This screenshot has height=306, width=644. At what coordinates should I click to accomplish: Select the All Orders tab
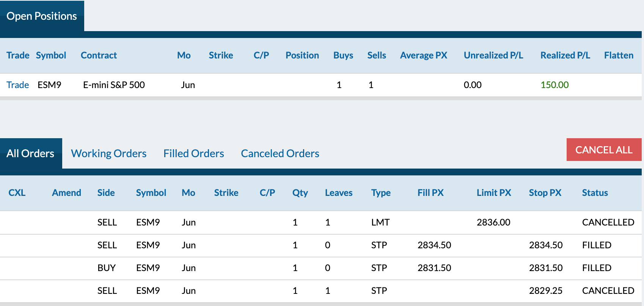pos(31,153)
